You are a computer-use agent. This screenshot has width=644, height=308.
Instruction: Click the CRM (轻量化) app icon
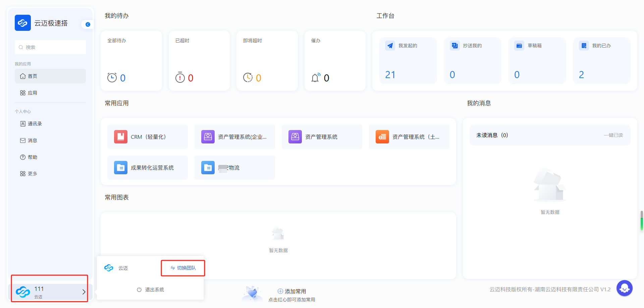click(x=120, y=137)
